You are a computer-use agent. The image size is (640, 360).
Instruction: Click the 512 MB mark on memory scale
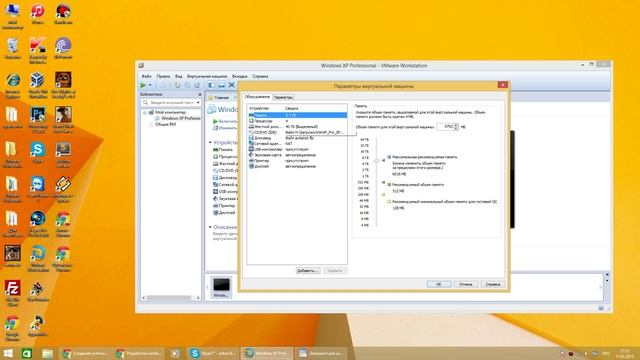click(364, 182)
